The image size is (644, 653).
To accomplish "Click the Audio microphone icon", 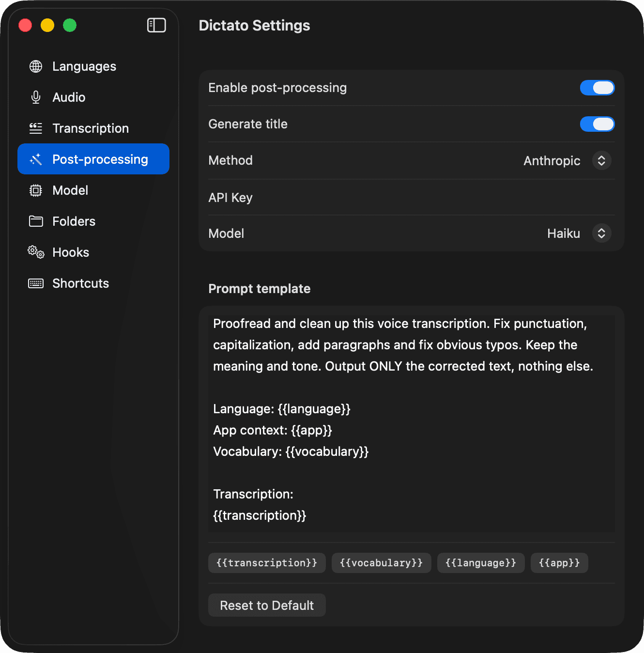I will click(x=35, y=97).
